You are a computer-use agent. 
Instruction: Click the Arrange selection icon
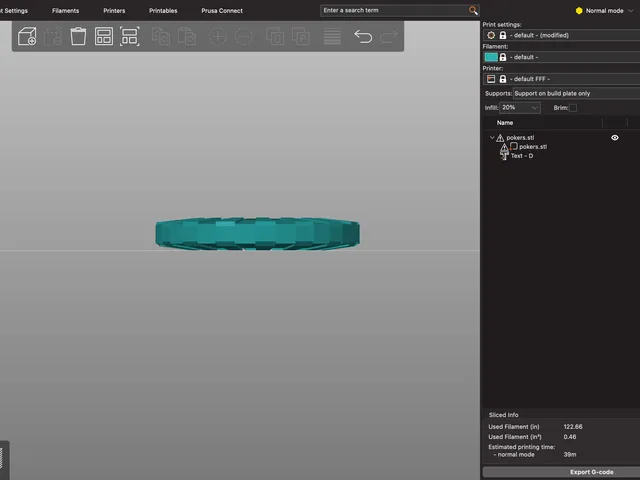tap(130, 36)
